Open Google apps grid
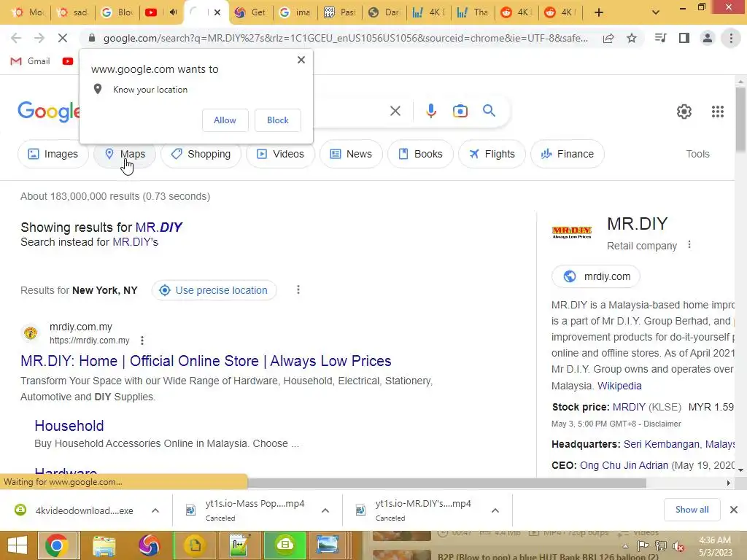The height and width of the screenshot is (560, 747). click(718, 112)
